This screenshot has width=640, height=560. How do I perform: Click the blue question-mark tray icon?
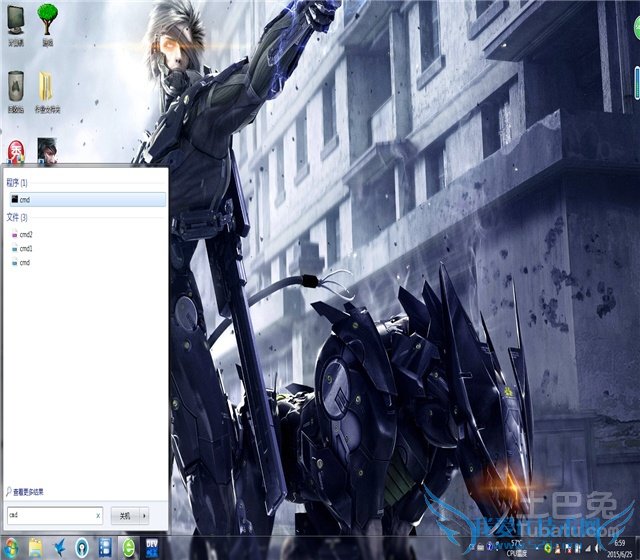490,547
